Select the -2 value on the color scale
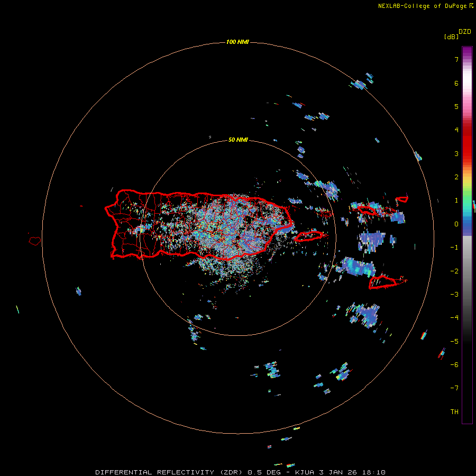 [454, 271]
